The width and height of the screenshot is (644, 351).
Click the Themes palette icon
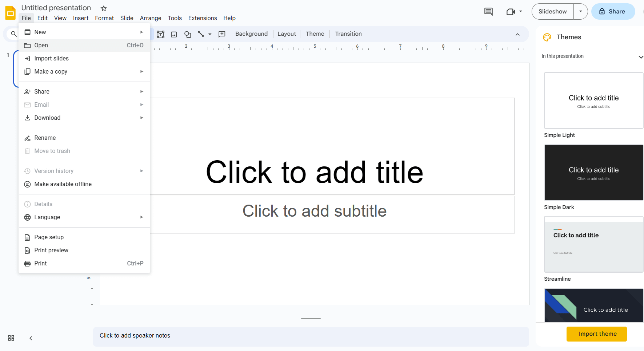point(547,37)
